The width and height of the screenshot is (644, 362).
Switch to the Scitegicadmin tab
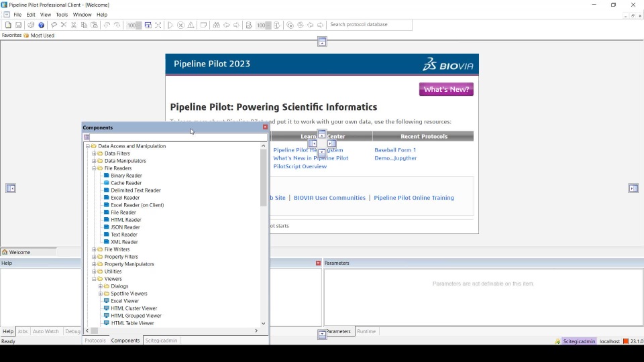click(x=161, y=341)
